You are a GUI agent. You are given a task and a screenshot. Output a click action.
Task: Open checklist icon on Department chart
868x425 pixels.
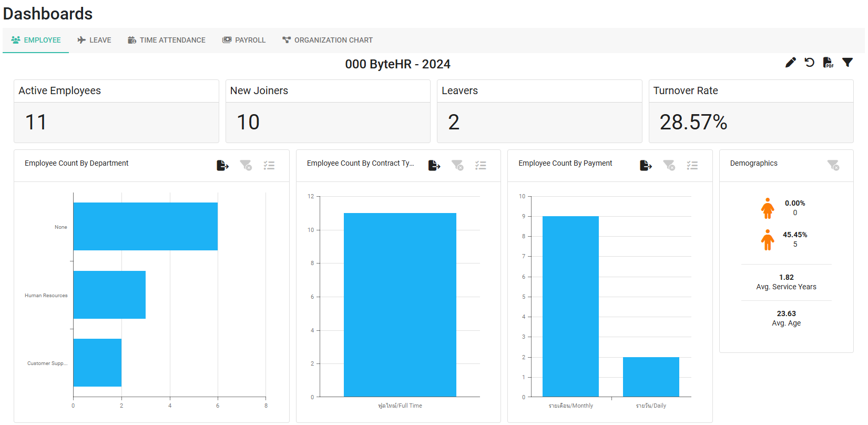[x=269, y=166]
